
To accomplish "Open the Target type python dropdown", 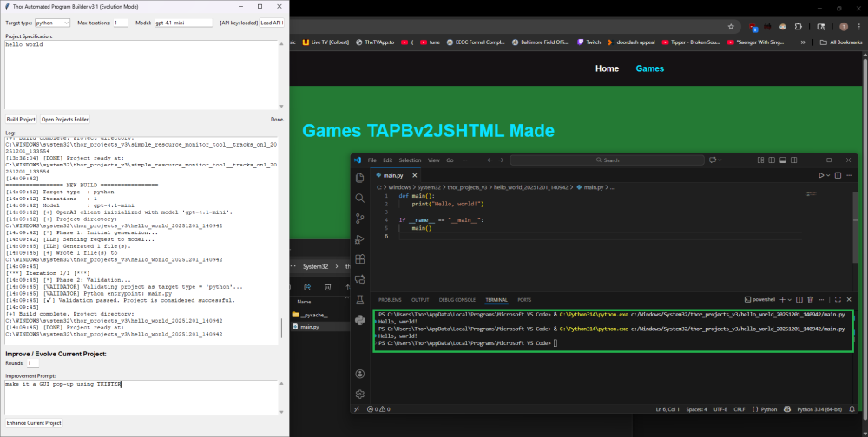I will (x=54, y=23).
